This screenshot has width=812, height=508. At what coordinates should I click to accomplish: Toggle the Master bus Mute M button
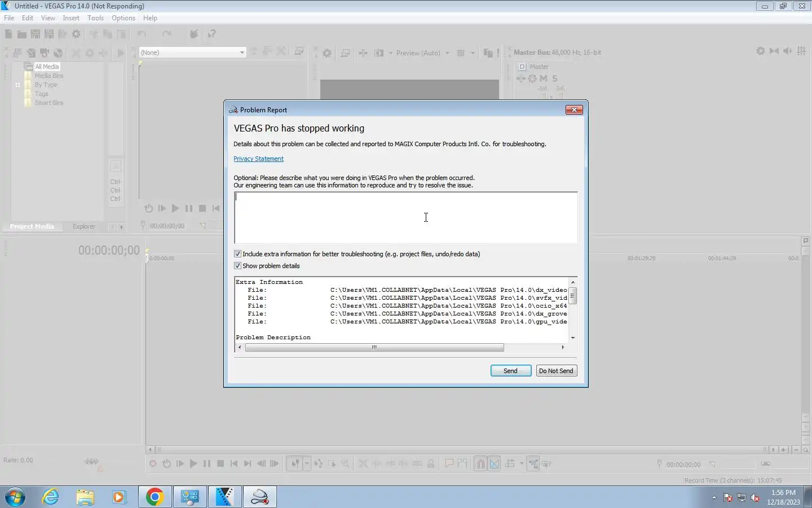point(544,78)
